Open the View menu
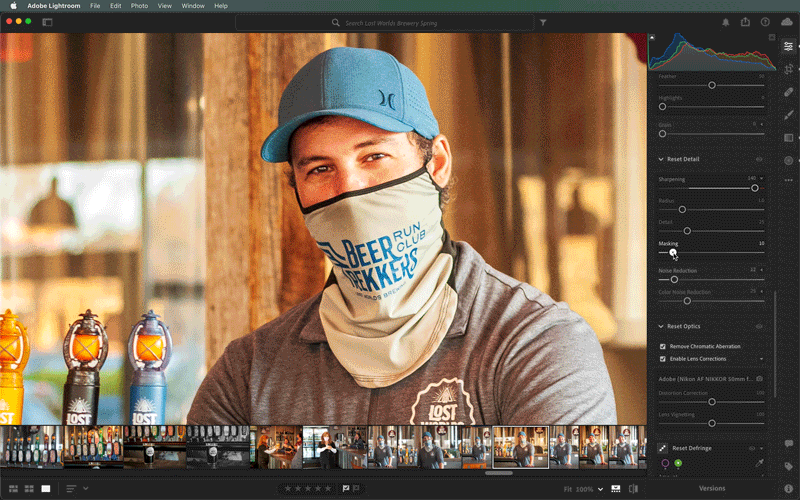 (164, 6)
